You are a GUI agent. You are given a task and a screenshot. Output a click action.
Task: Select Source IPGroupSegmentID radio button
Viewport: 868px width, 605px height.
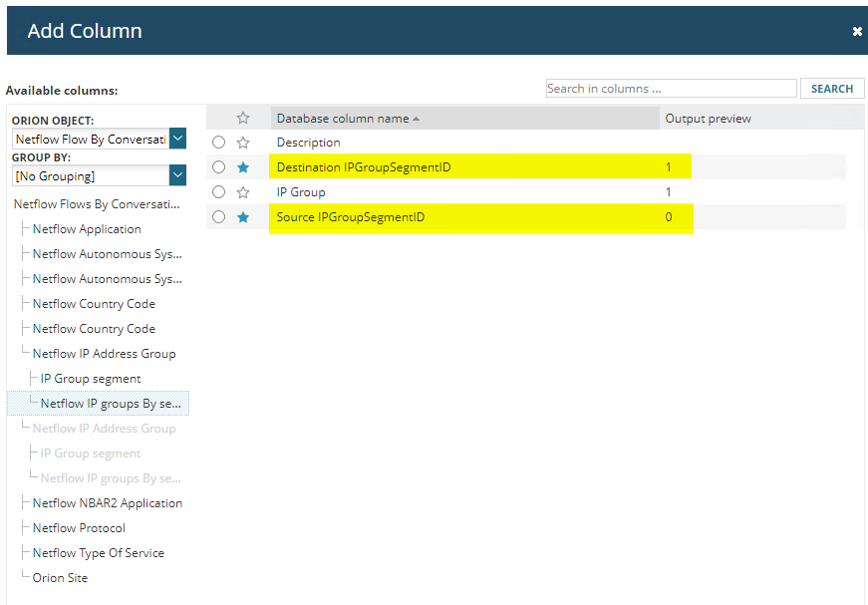coord(218,217)
